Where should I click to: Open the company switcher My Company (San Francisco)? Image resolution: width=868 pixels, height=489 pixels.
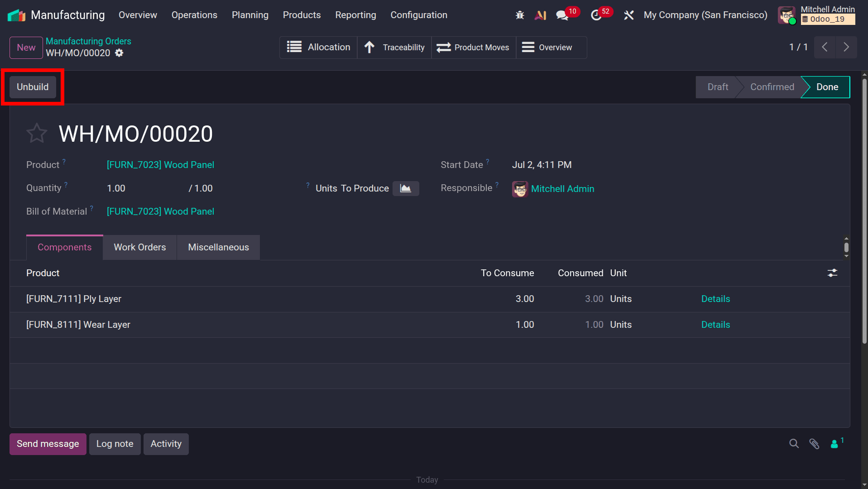point(705,15)
